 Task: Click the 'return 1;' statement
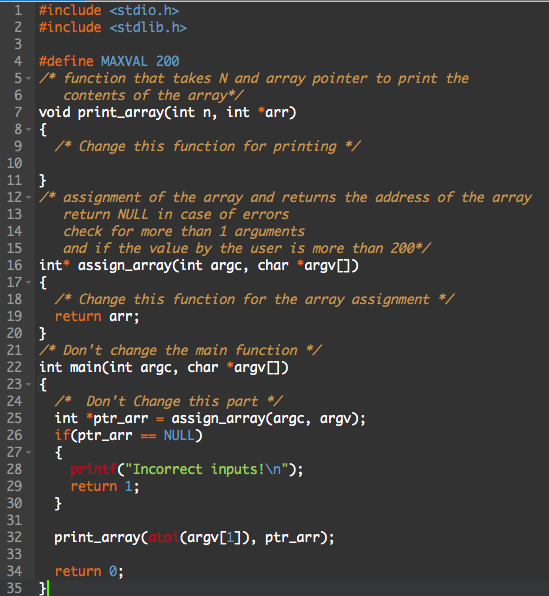105,487
